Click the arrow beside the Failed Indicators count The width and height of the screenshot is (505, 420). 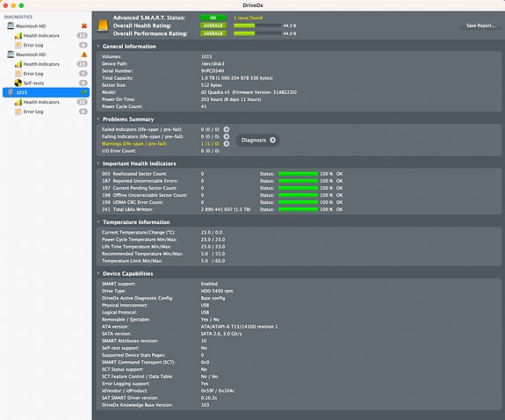click(x=227, y=129)
